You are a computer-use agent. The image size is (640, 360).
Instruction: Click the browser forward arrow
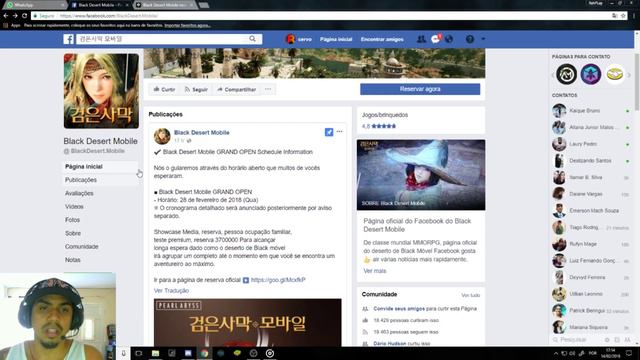coord(15,16)
